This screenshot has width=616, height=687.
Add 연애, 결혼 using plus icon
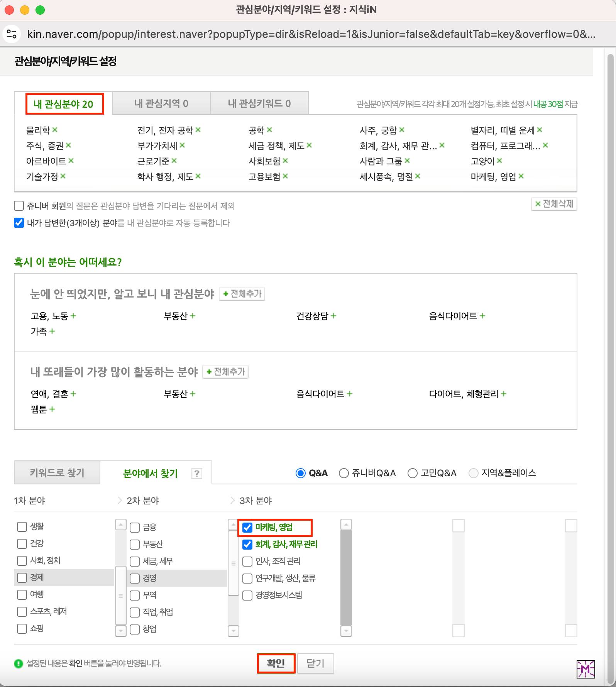(73, 394)
